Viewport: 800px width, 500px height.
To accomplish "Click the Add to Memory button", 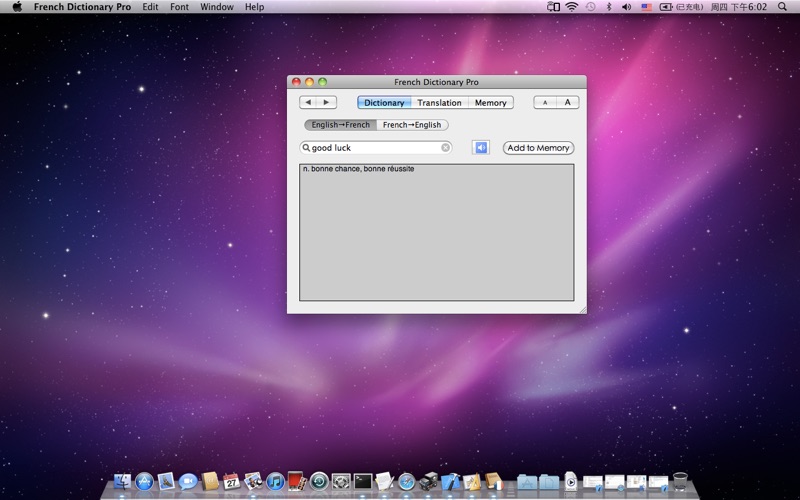I will pos(538,147).
